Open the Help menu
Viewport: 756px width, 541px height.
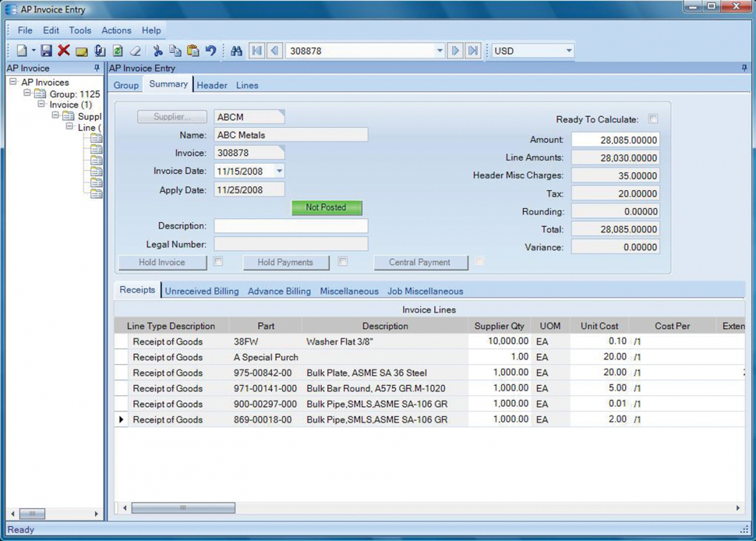point(151,30)
